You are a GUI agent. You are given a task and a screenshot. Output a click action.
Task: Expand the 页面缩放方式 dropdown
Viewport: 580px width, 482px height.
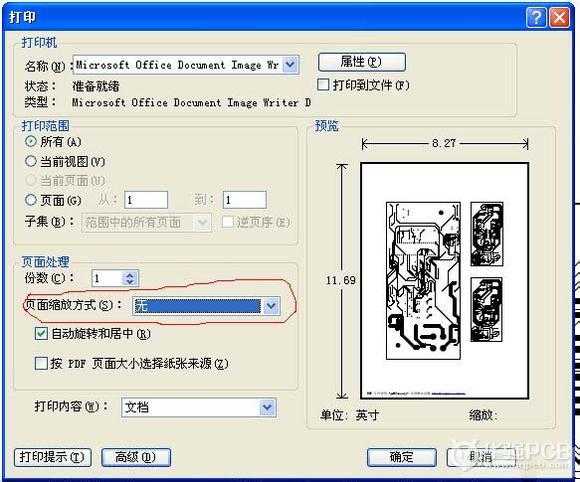(x=271, y=306)
